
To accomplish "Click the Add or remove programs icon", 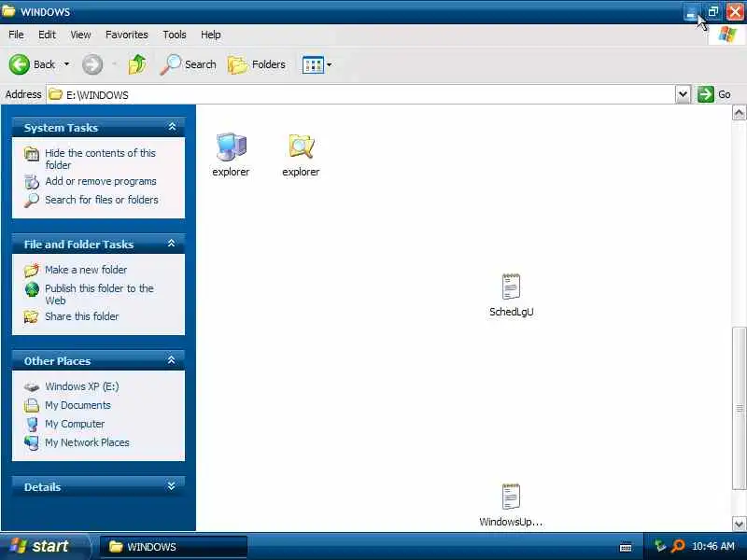I will coord(32,181).
